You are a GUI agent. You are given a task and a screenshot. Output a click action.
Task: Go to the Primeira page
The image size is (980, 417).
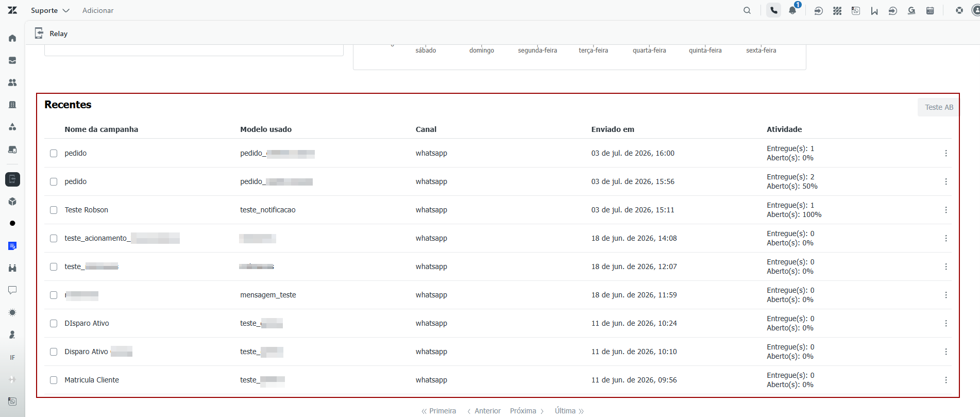pos(439,411)
